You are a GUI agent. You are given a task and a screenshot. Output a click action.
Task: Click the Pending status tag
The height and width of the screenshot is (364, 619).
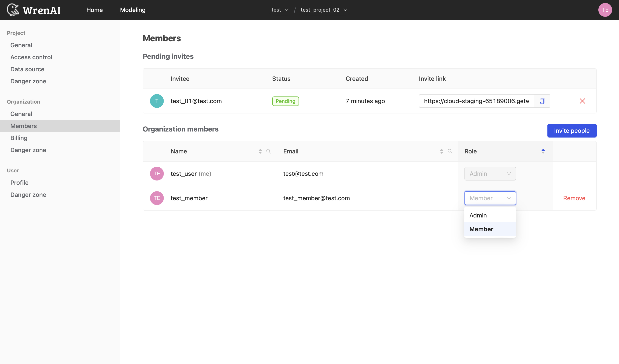pyautogui.click(x=285, y=101)
